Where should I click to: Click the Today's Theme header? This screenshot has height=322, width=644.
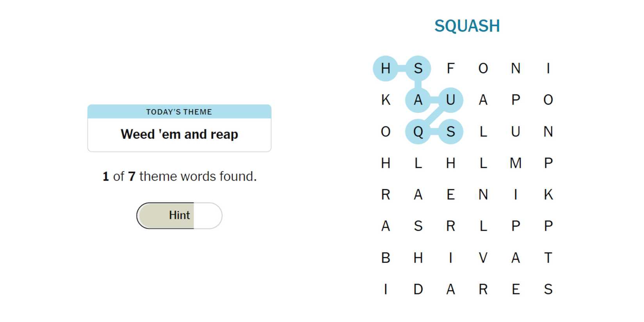click(x=179, y=112)
